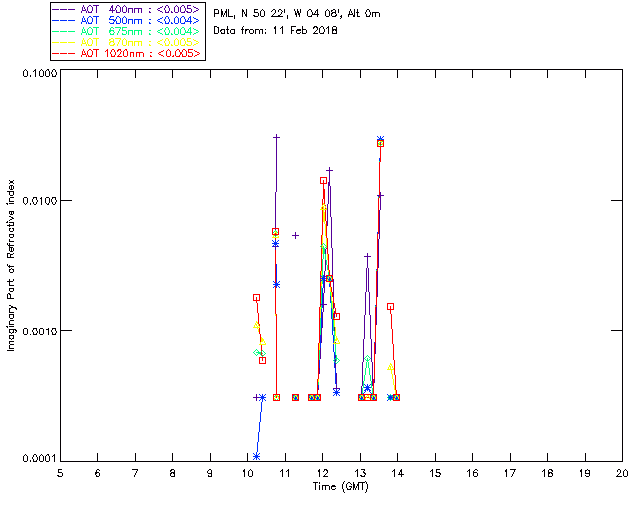Screen dimensions: 640x512
Task: Click the x-axis tick label 8
Action: 173,473
